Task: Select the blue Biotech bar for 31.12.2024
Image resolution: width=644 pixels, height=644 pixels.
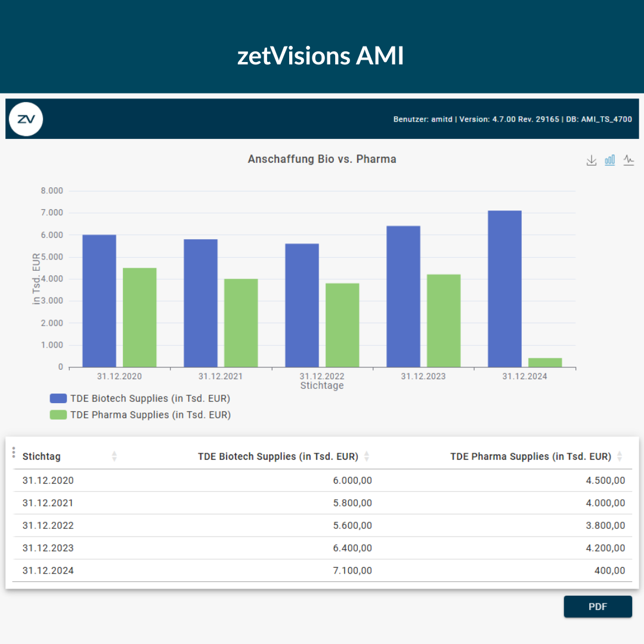Action: coord(504,289)
